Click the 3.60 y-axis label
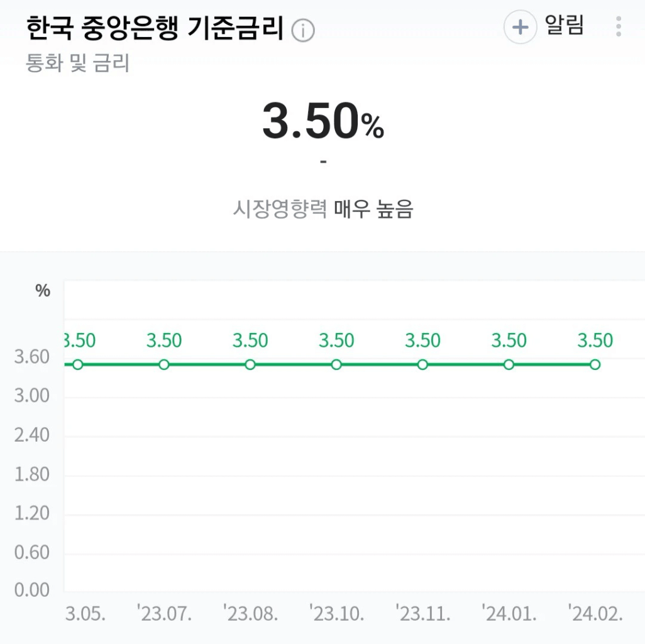Image resolution: width=645 pixels, height=644 pixels. [31, 356]
